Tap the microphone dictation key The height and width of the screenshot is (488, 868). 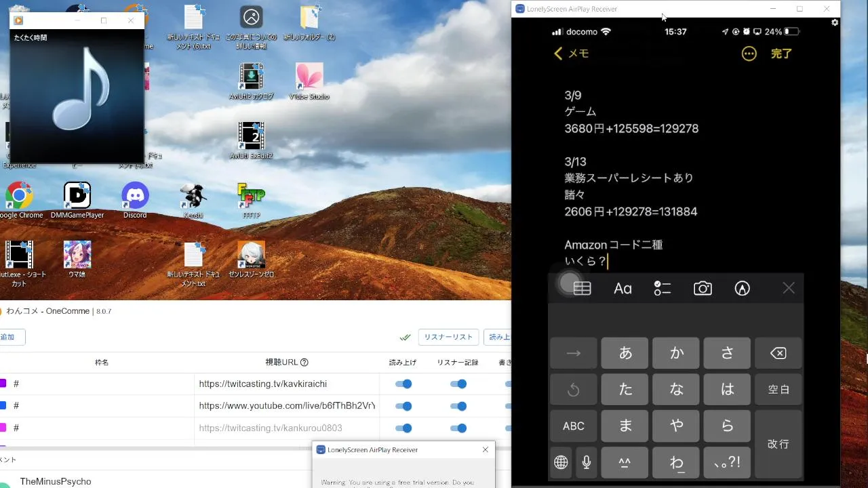click(587, 462)
